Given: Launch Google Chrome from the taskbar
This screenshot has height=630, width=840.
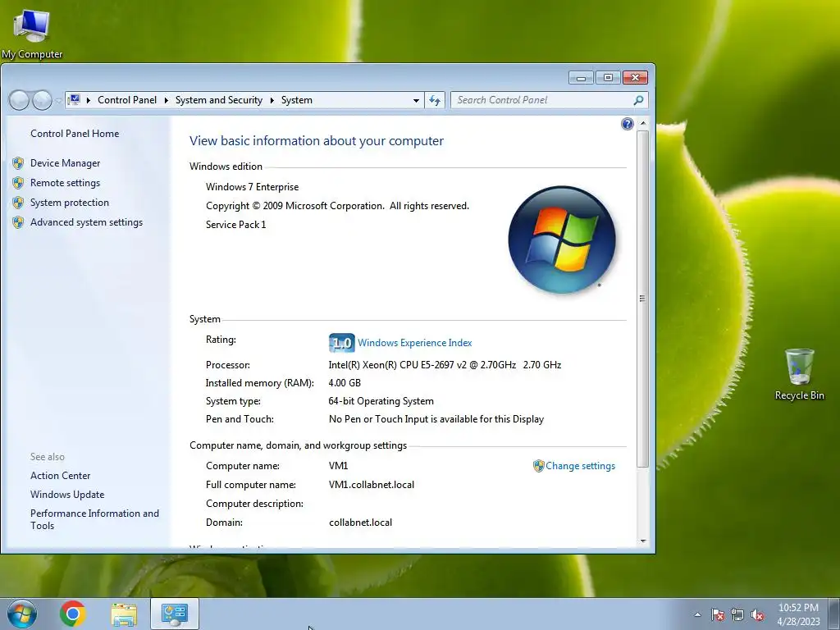Looking at the screenshot, I should click(73, 614).
